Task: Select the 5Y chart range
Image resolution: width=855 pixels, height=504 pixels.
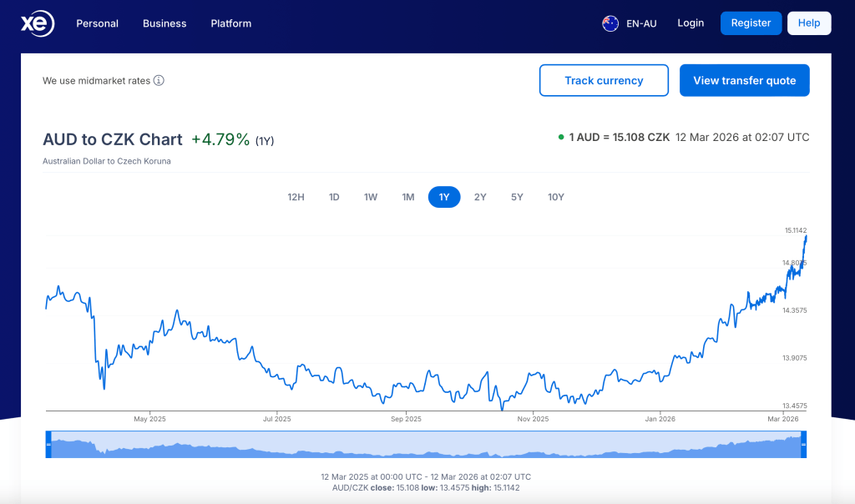Action: (517, 198)
